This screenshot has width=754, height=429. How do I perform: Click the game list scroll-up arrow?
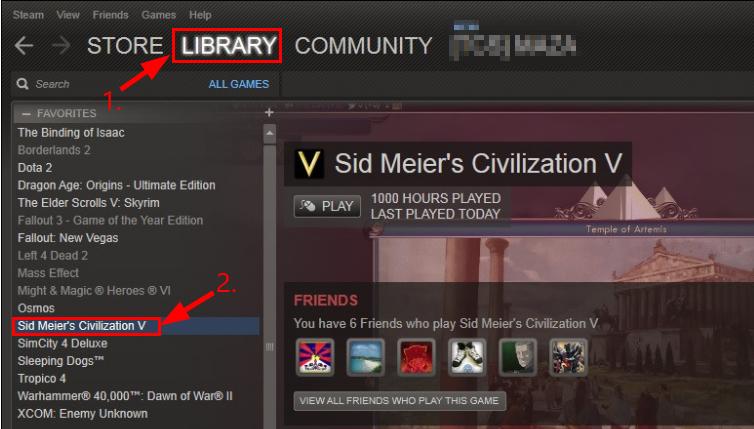(270, 133)
